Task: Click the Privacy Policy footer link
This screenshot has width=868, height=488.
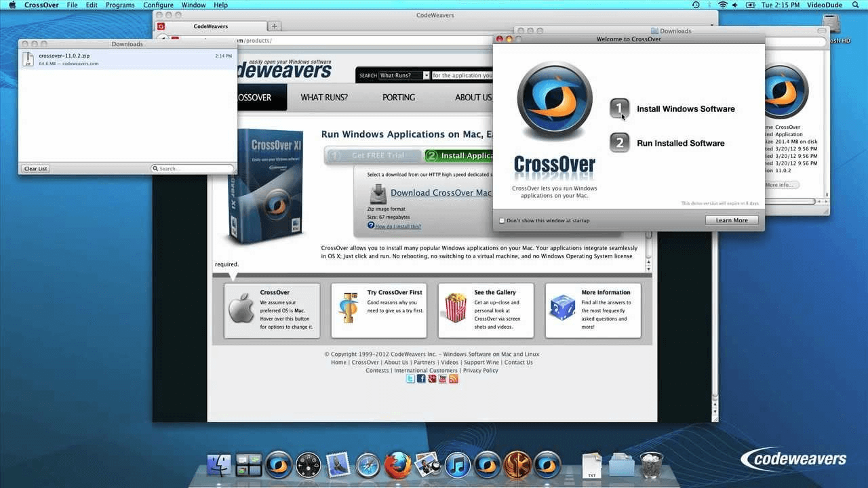Action: tap(481, 371)
